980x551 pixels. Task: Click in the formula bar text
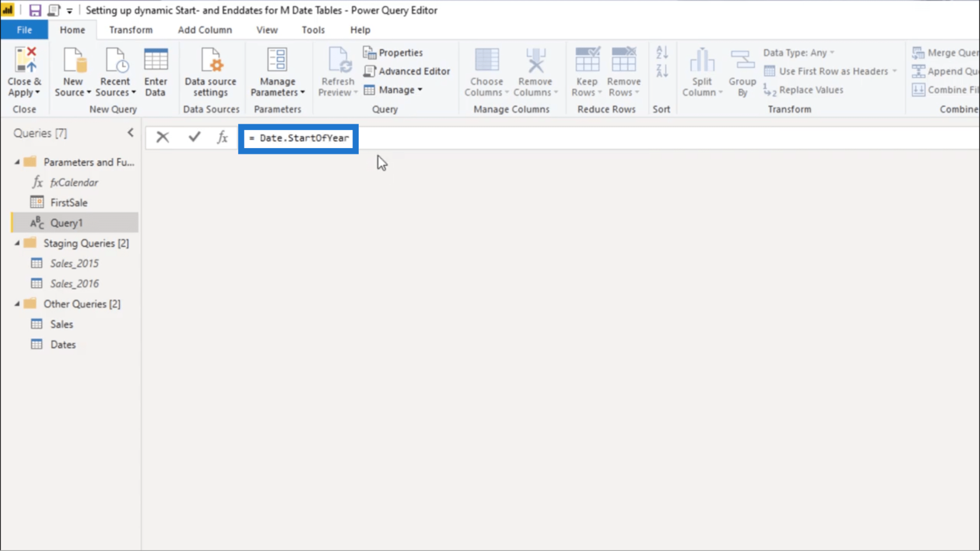299,138
